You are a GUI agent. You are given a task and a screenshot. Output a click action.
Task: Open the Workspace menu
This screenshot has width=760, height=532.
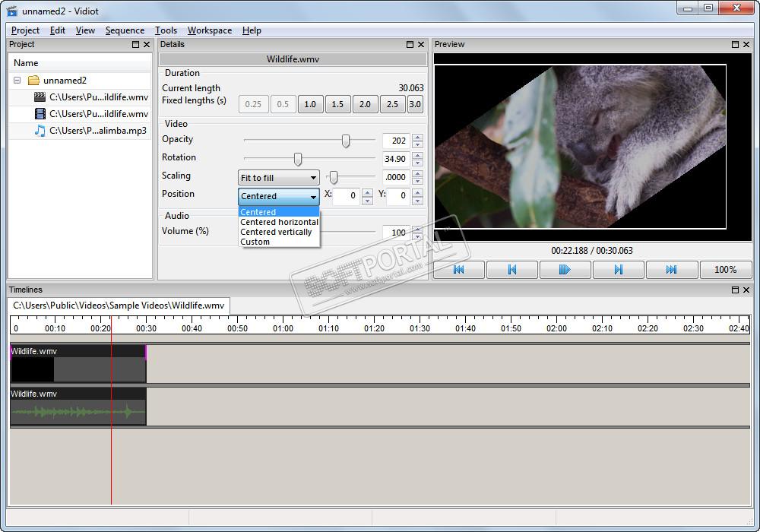point(210,30)
